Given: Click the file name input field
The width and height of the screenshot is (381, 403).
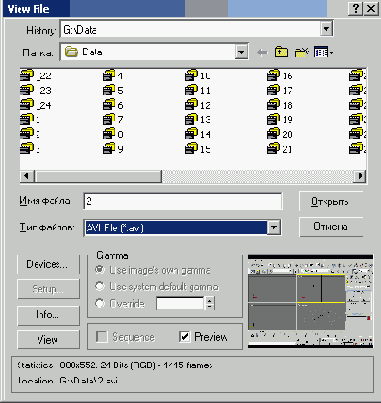Looking at the screenshot, I should [x=183, y=201].
